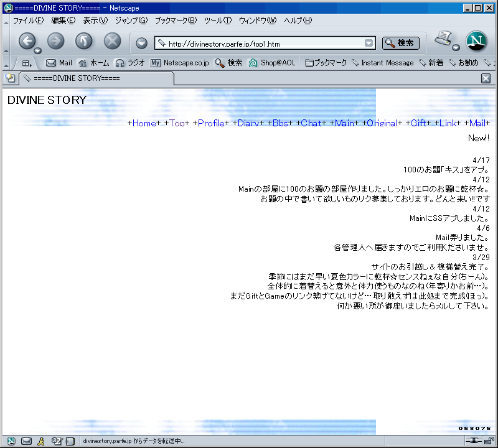Open Mail from personal toolbar
Viewport: 498px width, 448px height.
coord(59,63)
